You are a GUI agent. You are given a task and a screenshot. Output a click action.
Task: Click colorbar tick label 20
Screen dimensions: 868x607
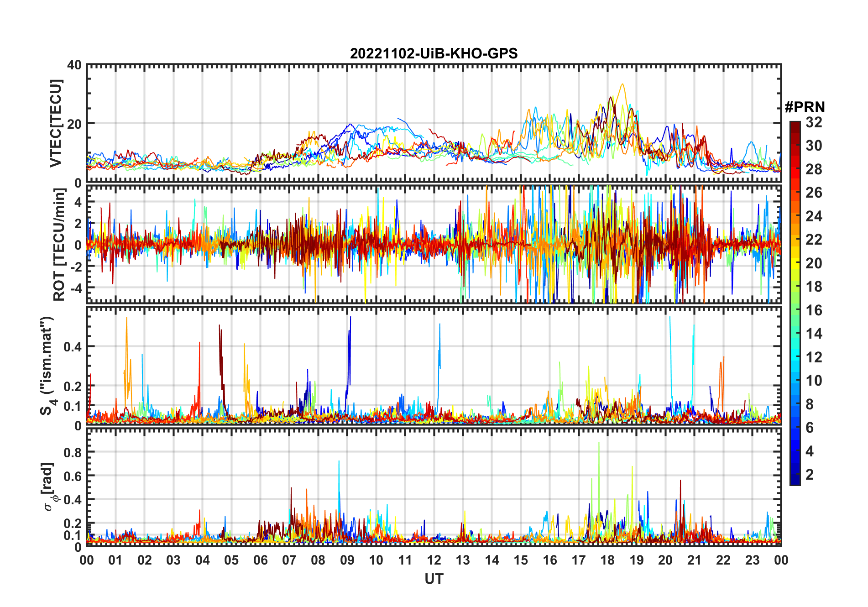click(x=814, y=263)
